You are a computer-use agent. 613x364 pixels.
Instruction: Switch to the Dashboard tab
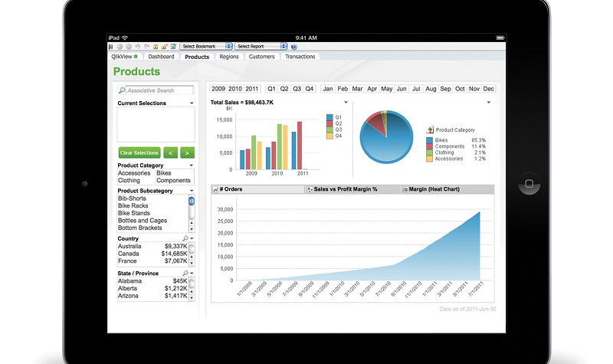(x=161, y=57)
